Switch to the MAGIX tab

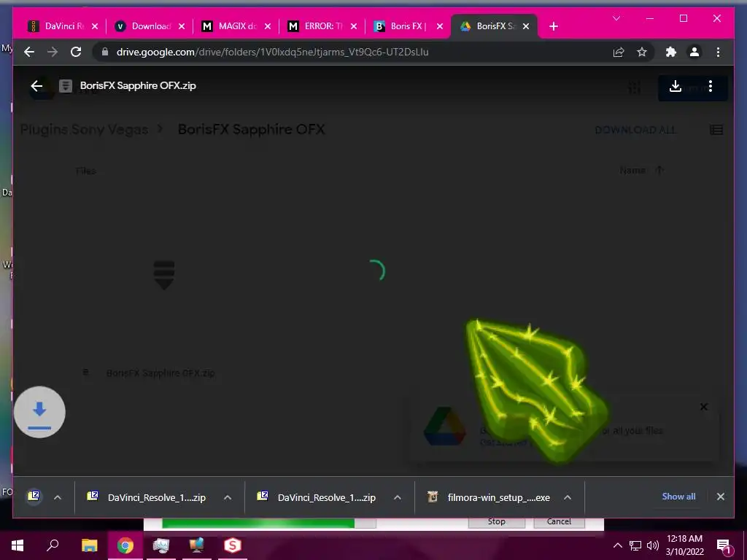tap(236, 26)
